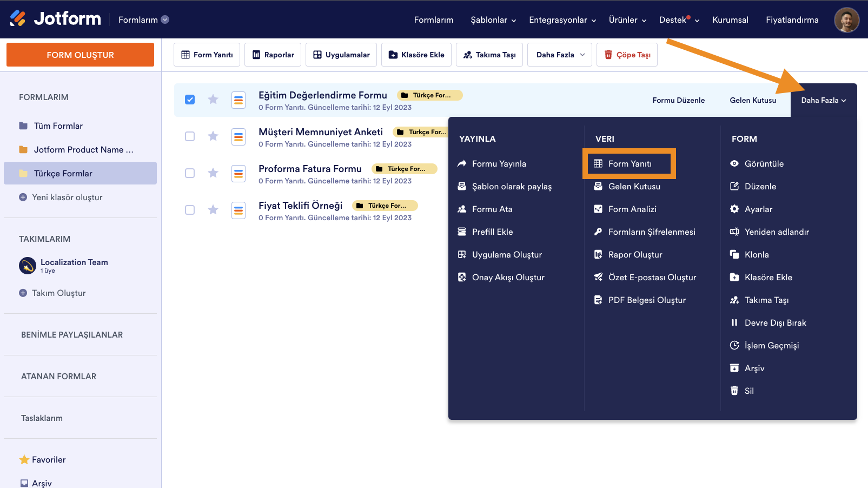The image size is (868, 488).
Task: Click gear icon next to Ayarlar
Action: coord(734,209)
